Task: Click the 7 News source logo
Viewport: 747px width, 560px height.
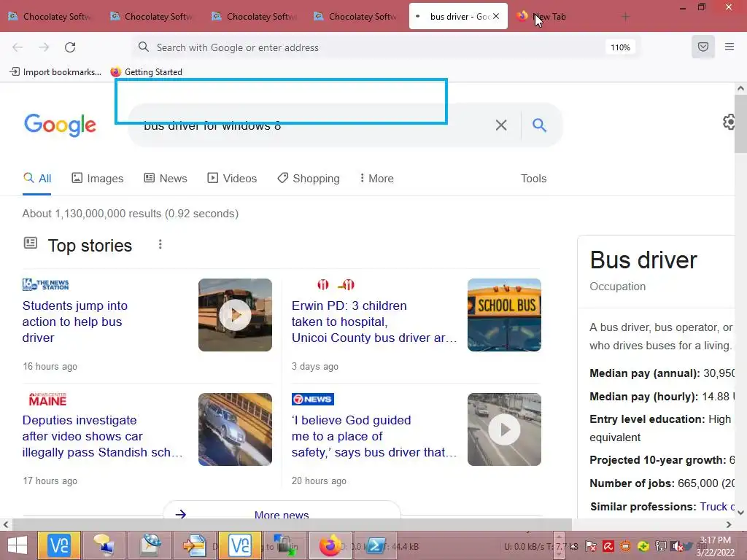Action: (312, 399)
